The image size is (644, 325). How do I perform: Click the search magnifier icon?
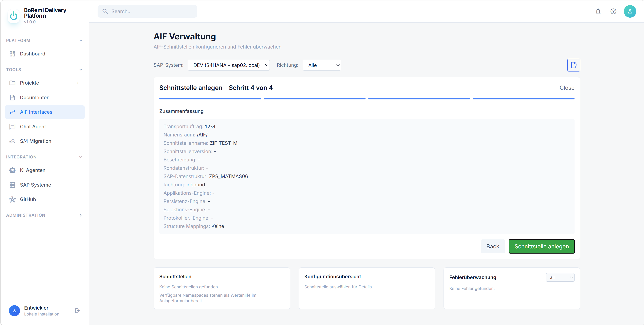[x=105, y=11]
